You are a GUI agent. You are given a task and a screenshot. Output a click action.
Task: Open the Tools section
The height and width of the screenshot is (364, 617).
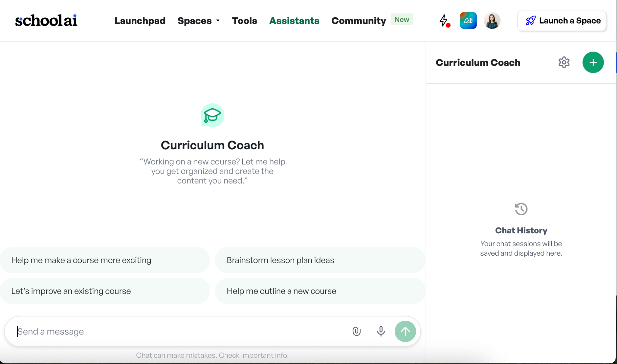(x=244, y=21)
